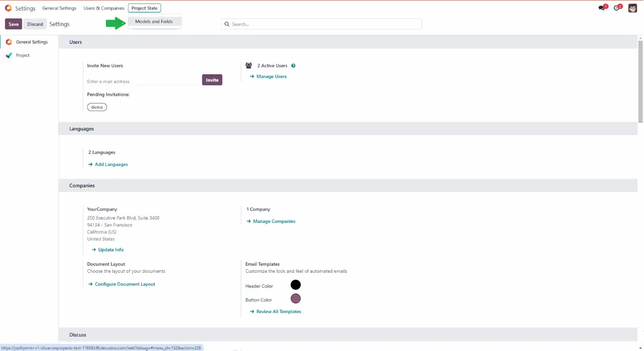Click the YourCompany name text

[x=102, y=209]
